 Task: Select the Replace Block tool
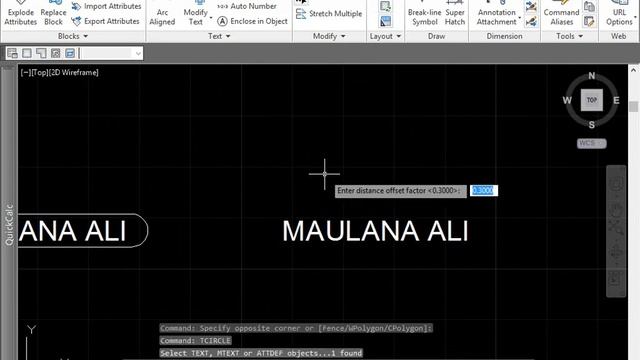pyautogui.click(x=53, y=14)
